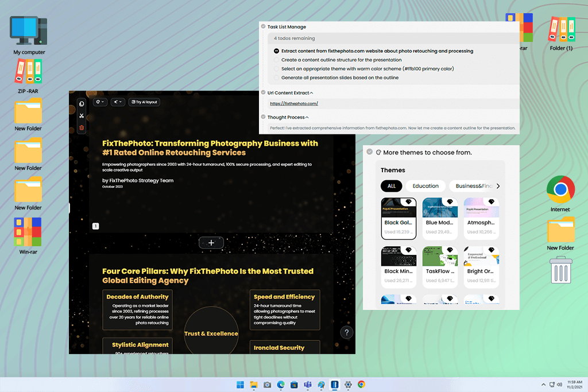Show more theme categories with the right chevron
Viewport: 588px width, 392px height.
coord(498,186)
